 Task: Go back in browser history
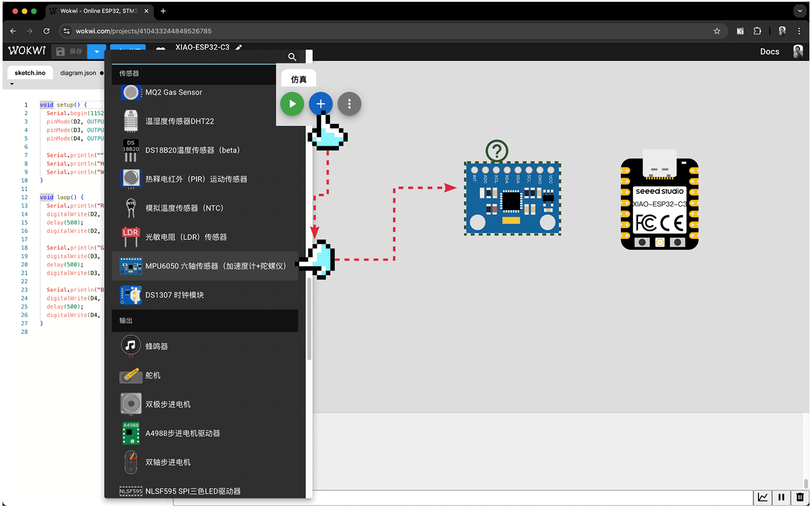coord(13,31)
